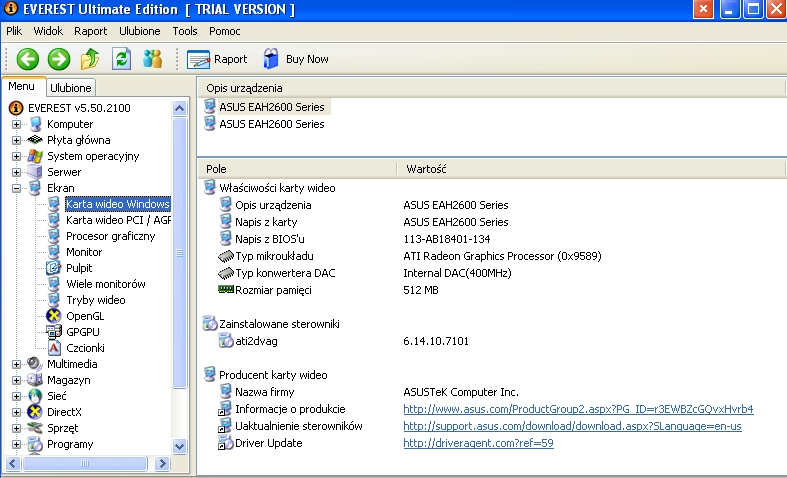Click the Monitor tree icon
This screenshot has height=478, width=787.
tap(54, 252)
